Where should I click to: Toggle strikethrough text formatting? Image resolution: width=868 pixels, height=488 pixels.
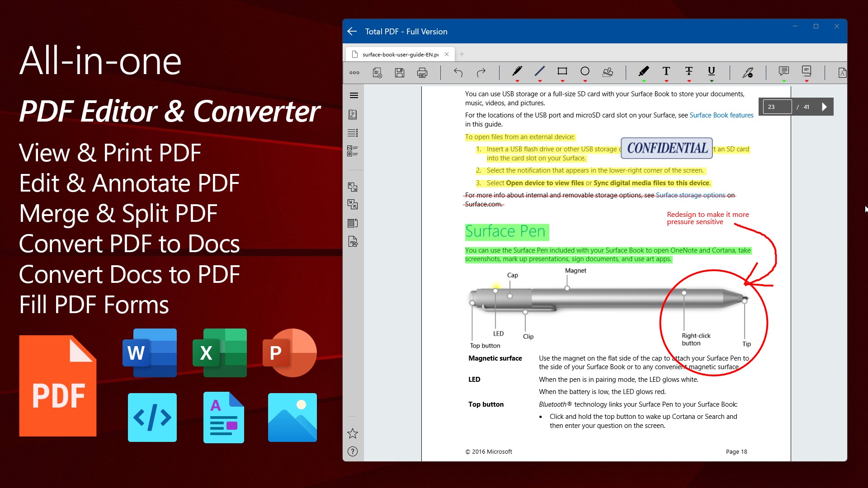(689, 72)
